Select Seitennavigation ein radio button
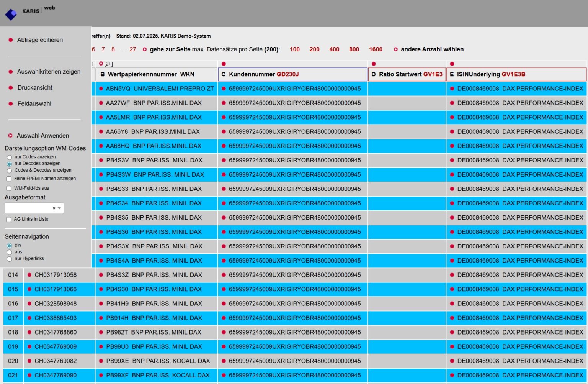Viewport: 588px width, 384px height. pyautogui.click(x=9, y=246)
